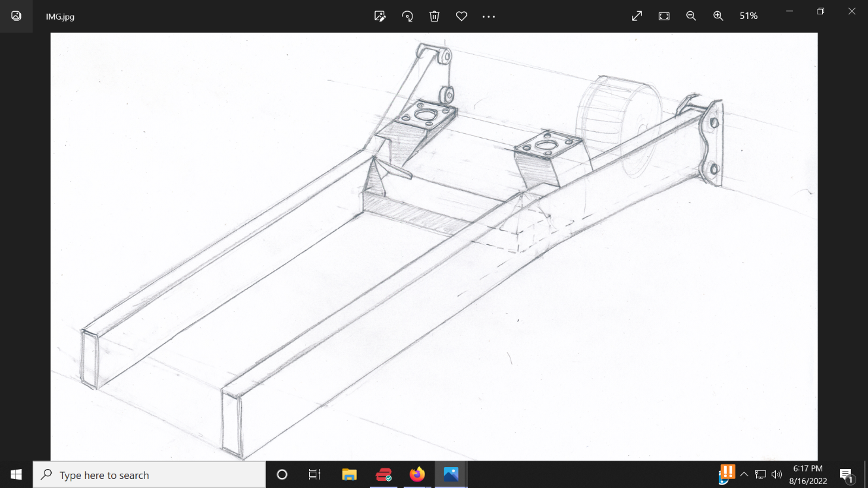Zoom out using the minus magnifier
Screen dimensions: 868x488
click(691, 16)
